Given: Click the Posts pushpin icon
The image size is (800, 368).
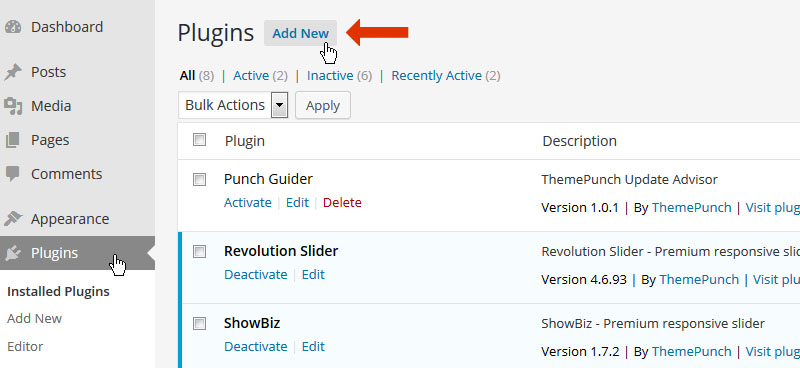Looking at the screenshot, I should (13, 72).
